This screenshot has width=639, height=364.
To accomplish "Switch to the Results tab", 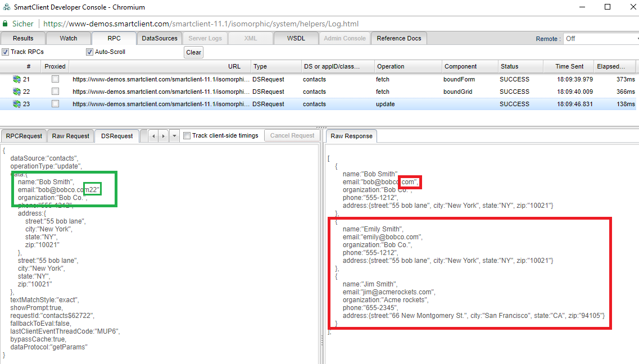I will click(23, 38).
